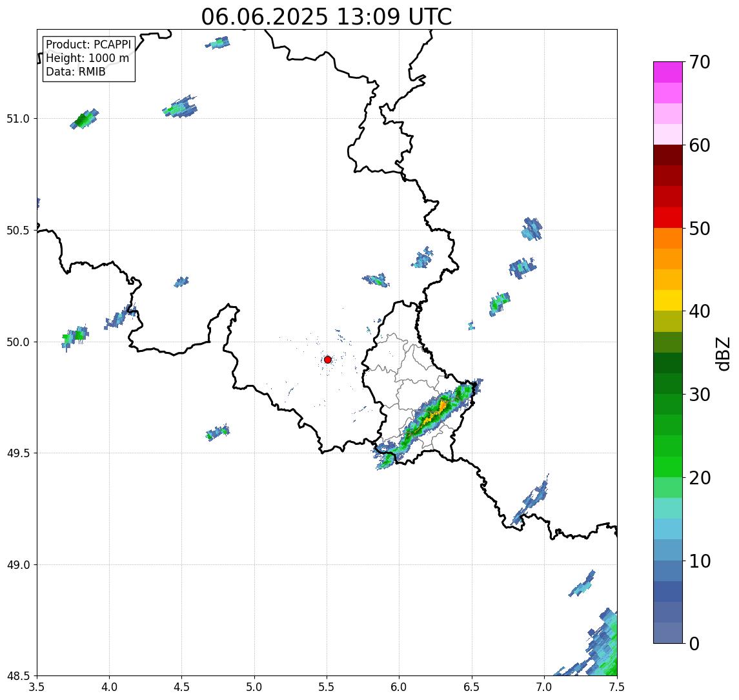Click the 'dBZ' colorbar label
Screen dimensions: 739x700
722,354
